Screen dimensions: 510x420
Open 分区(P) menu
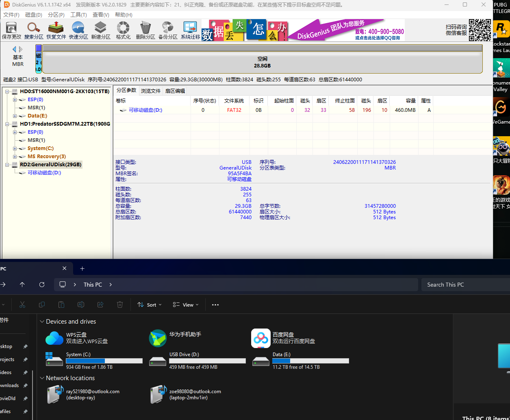coord(56,15)
